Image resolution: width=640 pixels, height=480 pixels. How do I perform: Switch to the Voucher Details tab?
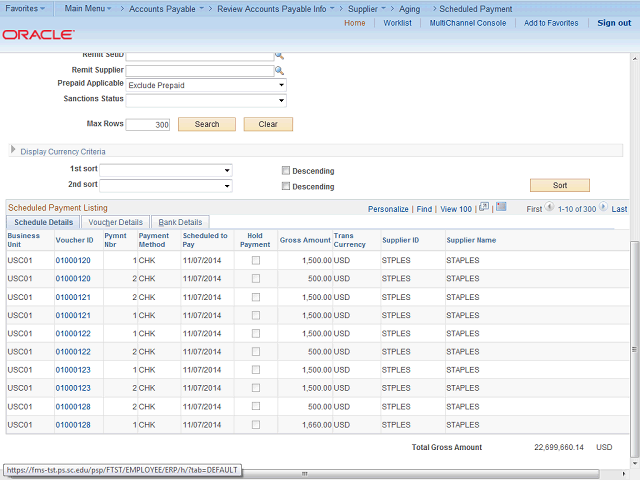[115, 222]
